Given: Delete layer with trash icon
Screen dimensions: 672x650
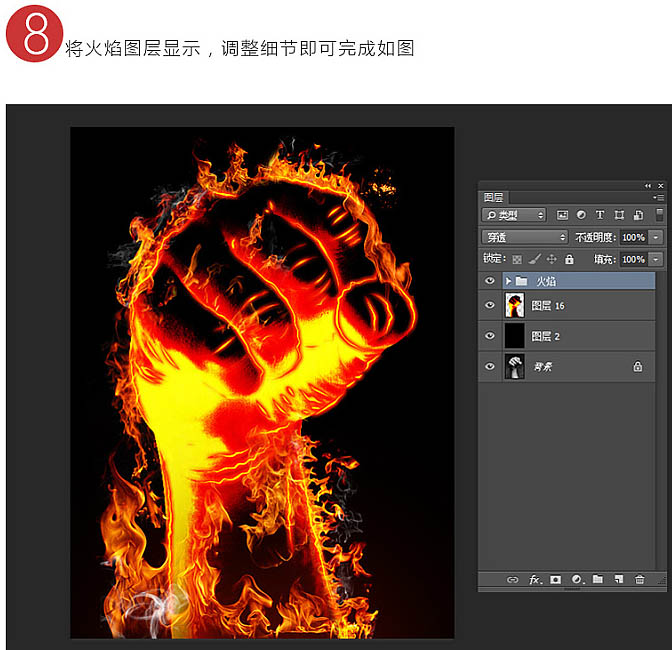Looking at the screenshot, I should coord(639,580).
